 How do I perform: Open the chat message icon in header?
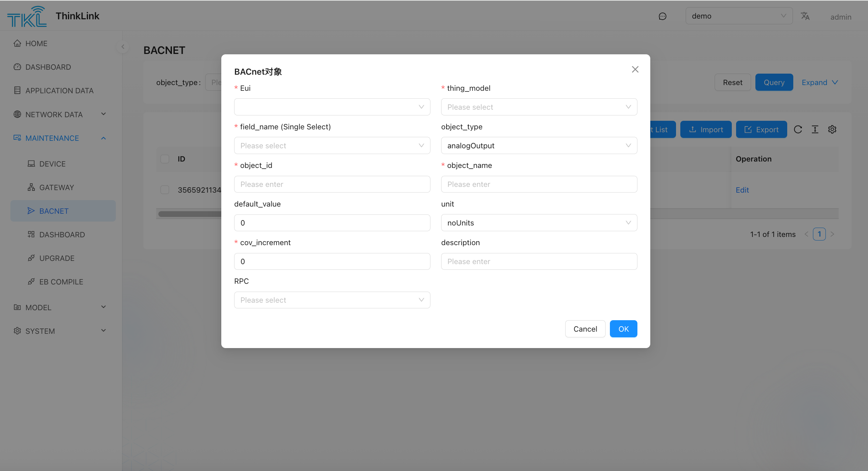(x=662, y=16)
